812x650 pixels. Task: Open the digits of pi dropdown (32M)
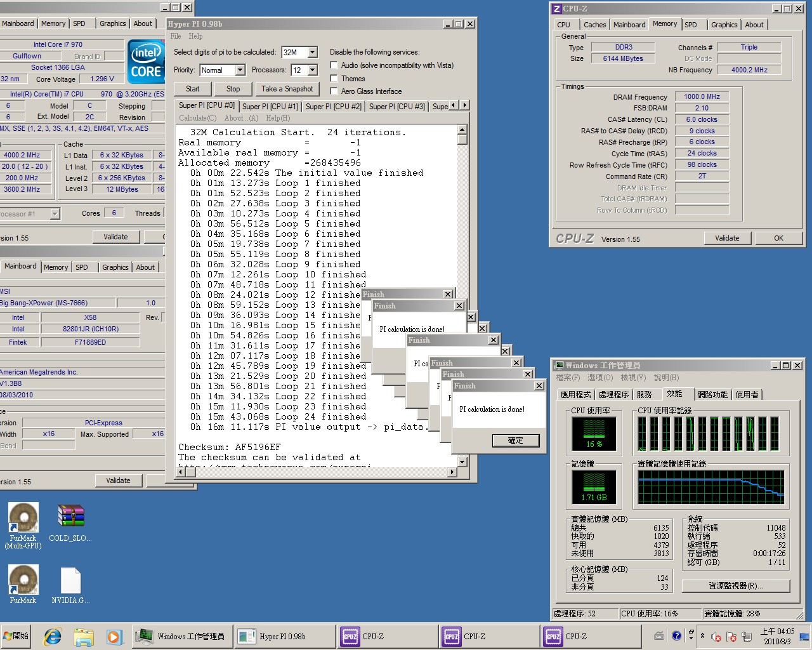tap(313, 52)
